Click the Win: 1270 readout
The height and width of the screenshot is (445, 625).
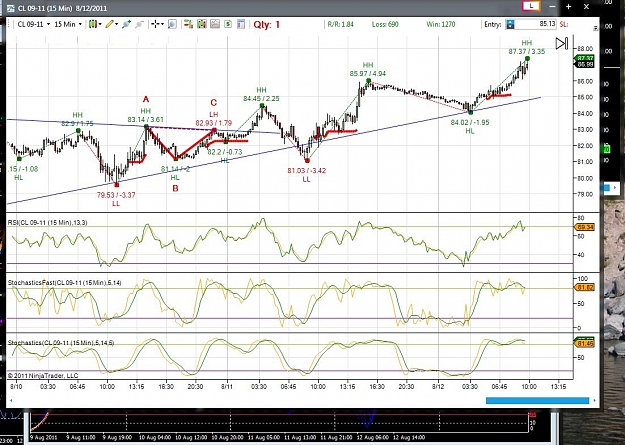(x=440, y=24)
